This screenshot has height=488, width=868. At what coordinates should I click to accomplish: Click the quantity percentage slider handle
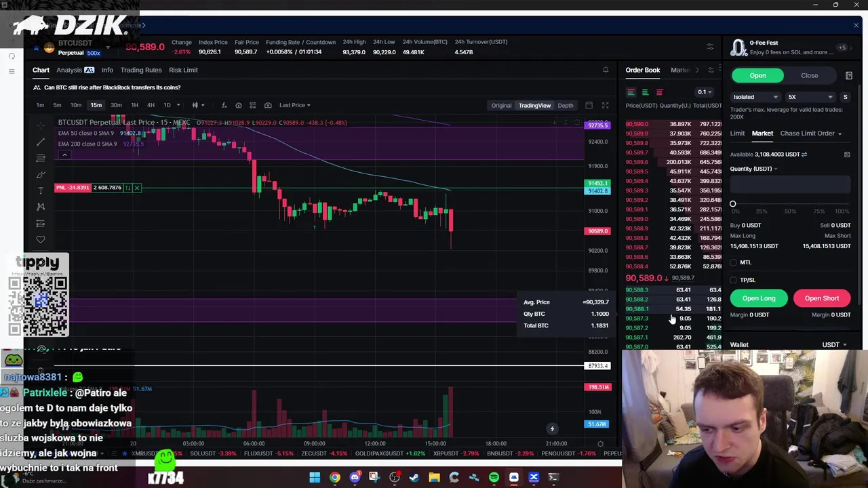732,204
